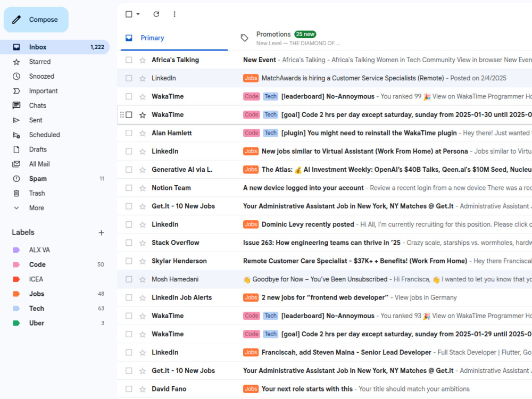The image size is (532, 399).
Task: Select the Stack Overflow email checkbox
Action: [x=129, y=243]
